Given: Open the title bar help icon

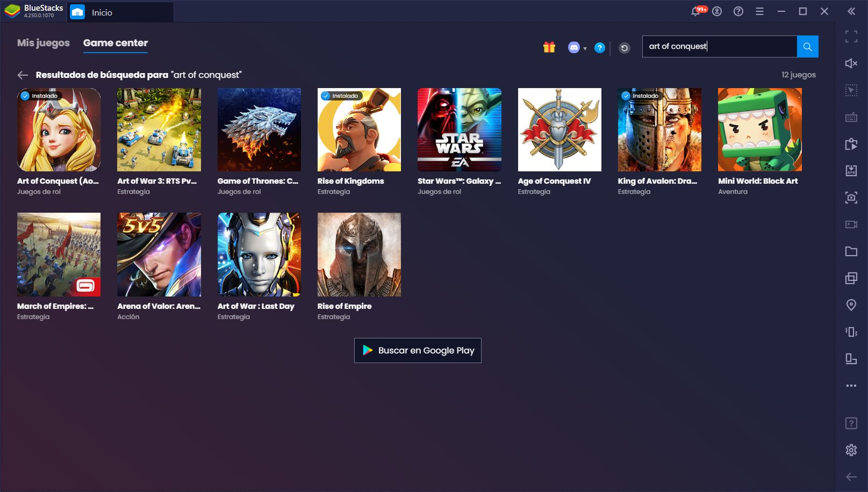Looking at the screenshot, I should pyautogui.click(x=738, y=11).
